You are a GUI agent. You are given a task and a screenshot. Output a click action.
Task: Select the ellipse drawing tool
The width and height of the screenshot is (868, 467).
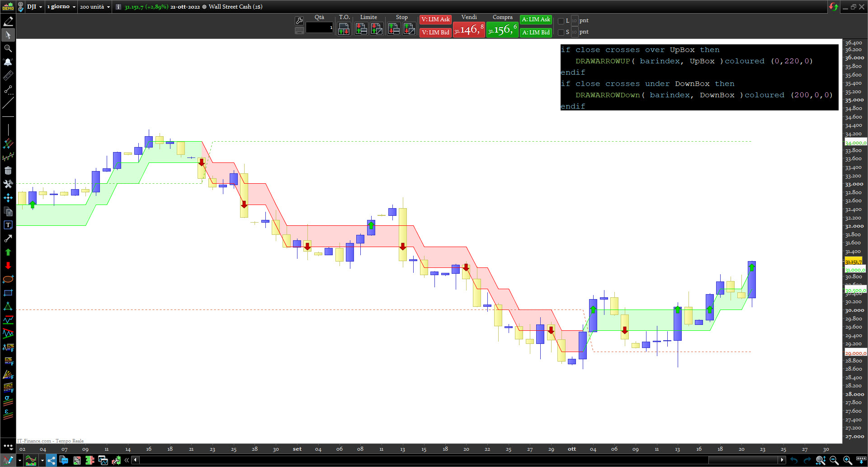tap(8, 279)
